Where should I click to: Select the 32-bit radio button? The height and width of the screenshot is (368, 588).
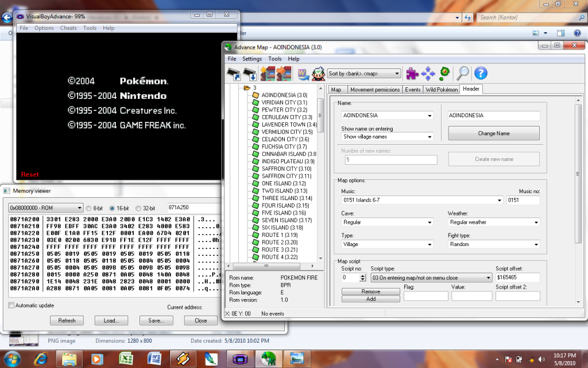pos(138,208)
